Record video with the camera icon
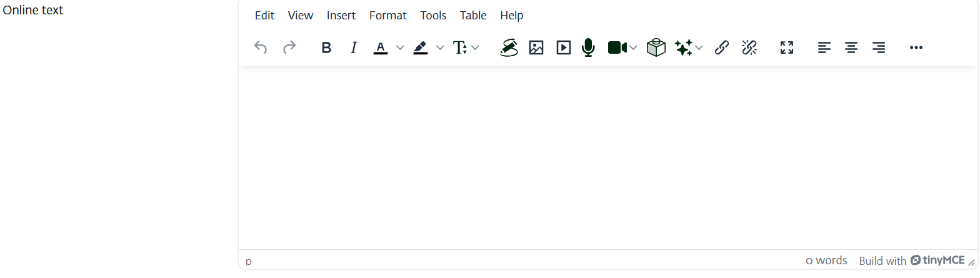Image resolution: width=980 pixels, height=278 pixels. click(617, 47)
